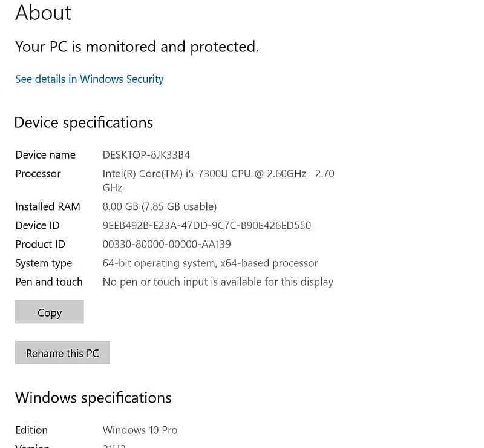Click the Edition label
The image size is (484, 448).
coord(31,430)
